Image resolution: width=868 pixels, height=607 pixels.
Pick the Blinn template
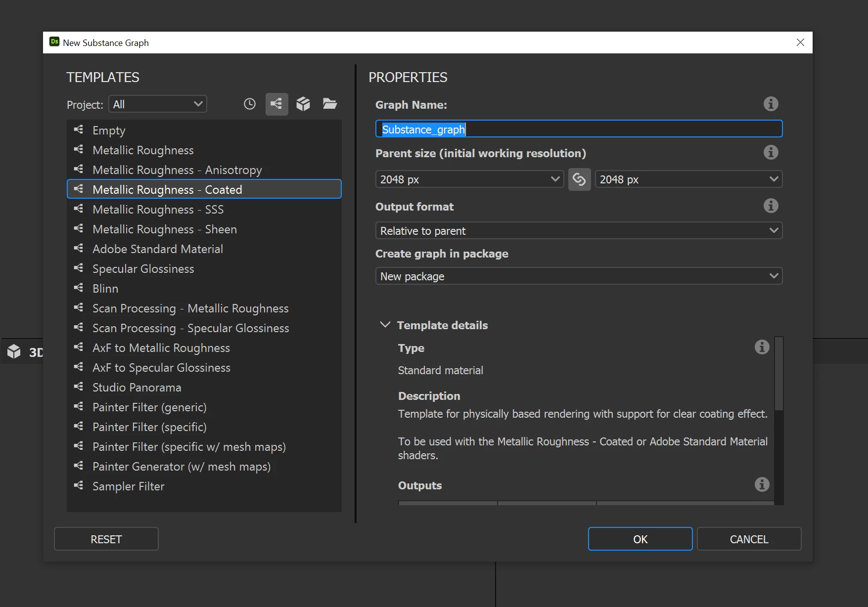[x=204, y=288]
